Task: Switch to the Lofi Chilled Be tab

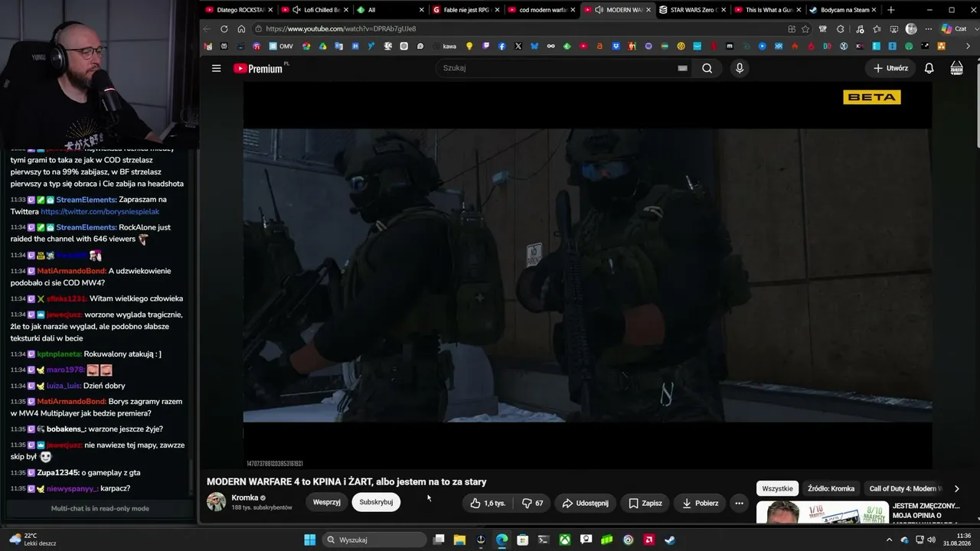Action: point(315,10)
